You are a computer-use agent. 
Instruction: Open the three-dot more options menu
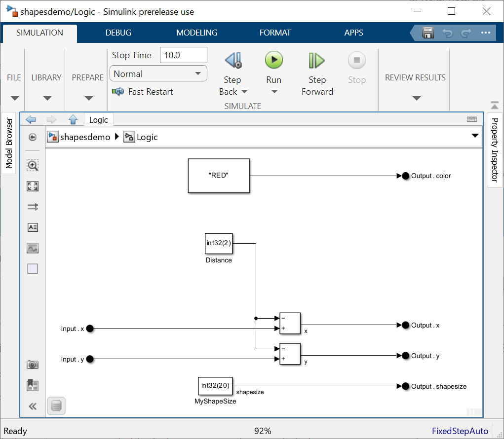coord(485,33)
